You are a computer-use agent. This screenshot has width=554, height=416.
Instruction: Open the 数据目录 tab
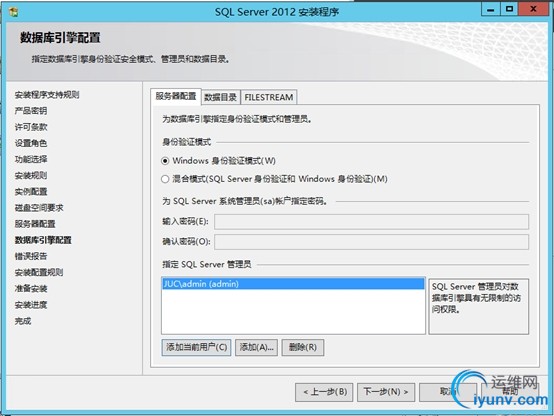(x=221, y=97)
